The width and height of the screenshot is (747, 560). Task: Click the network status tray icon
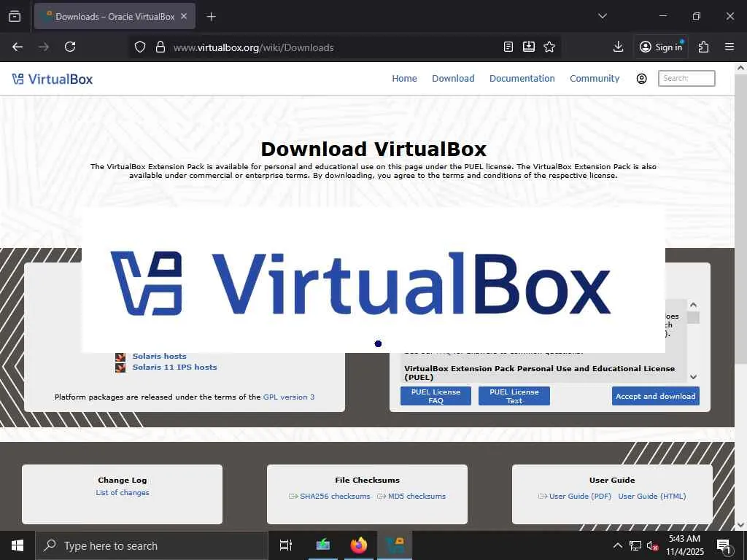635,545
